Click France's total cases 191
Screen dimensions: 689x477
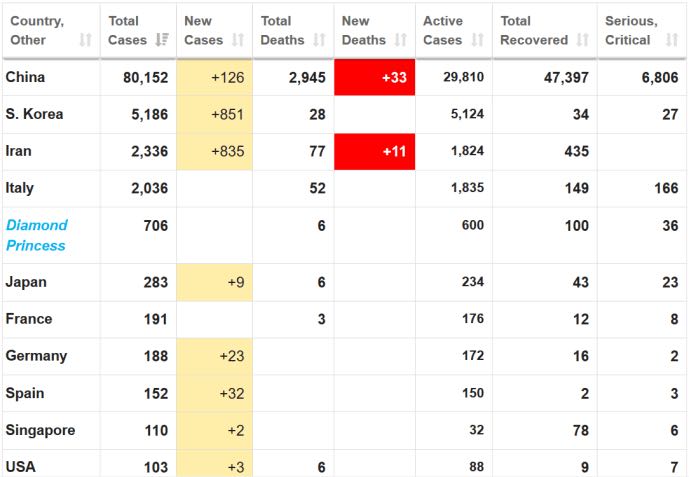(156, 319)
